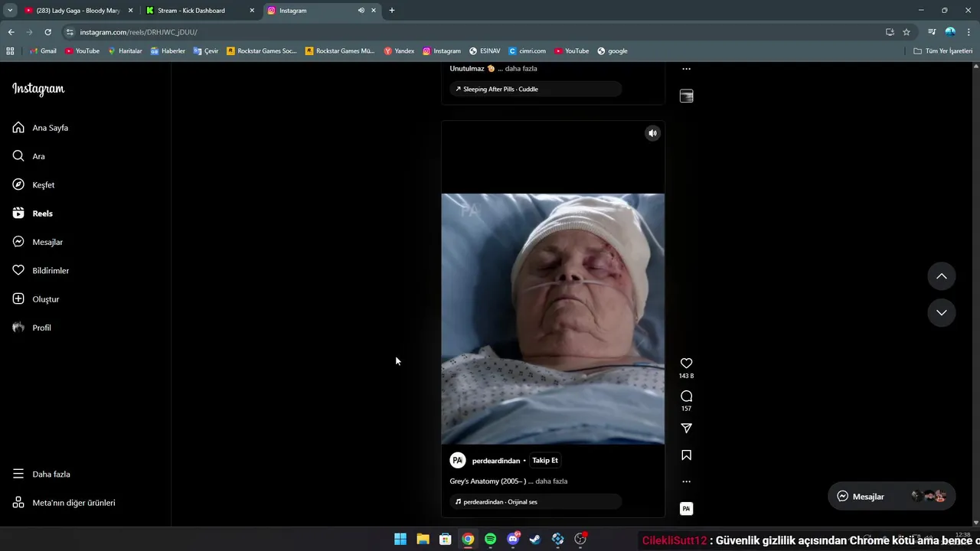Click perdeardindan profile avatar
Screen dimensions: 980x551
[x=458, y=461]
